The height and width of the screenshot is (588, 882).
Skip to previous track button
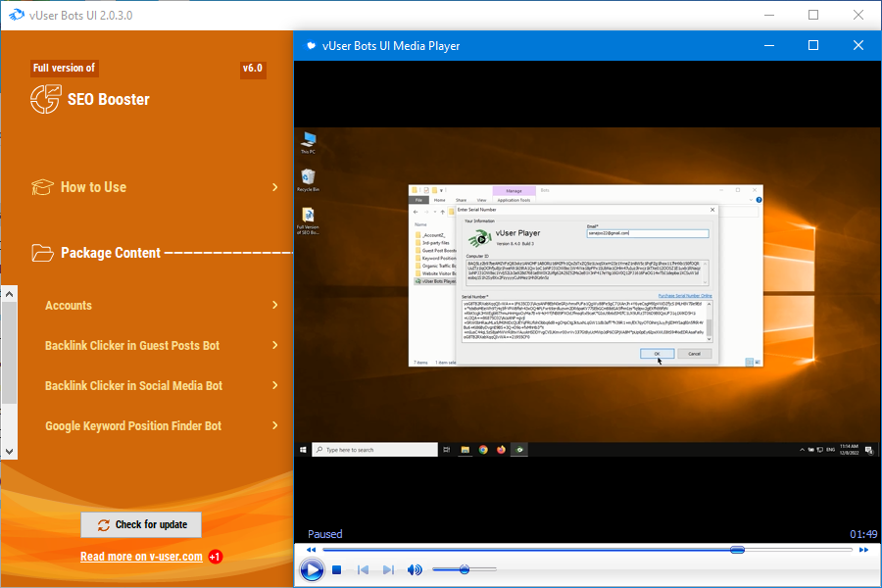click(363, 570)
